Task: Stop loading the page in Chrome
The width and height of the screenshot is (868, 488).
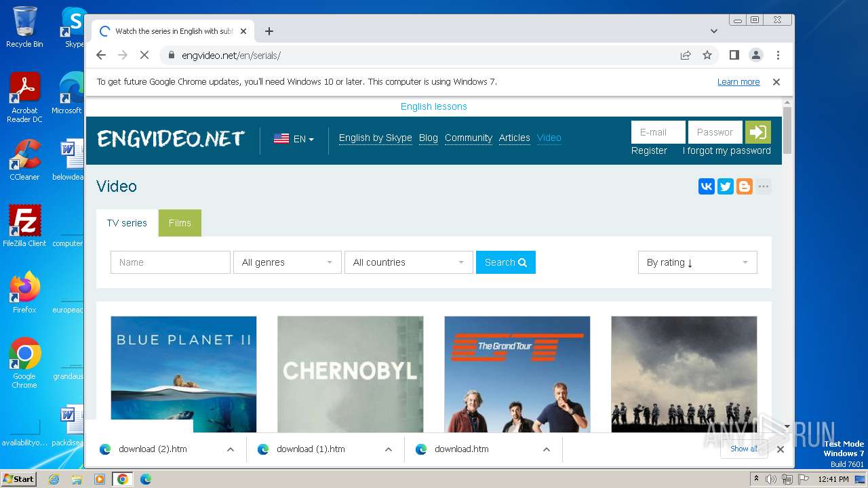Action: (x=144, y=56)
